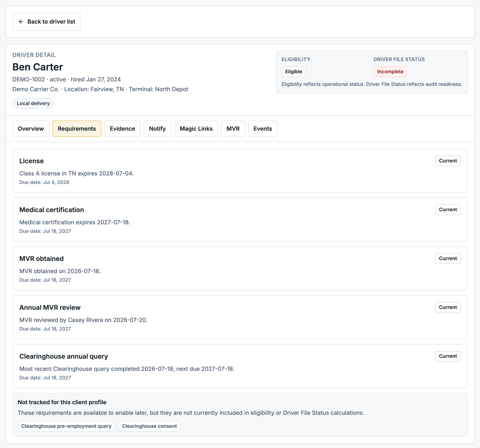Click Current badge on License card
The width and height of the screenshot is (480, 448).
click(448, 161)
